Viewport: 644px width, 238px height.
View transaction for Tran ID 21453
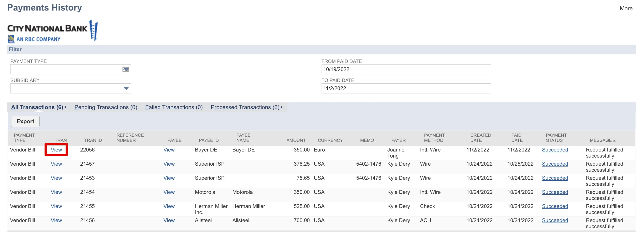tap(56, 178)
